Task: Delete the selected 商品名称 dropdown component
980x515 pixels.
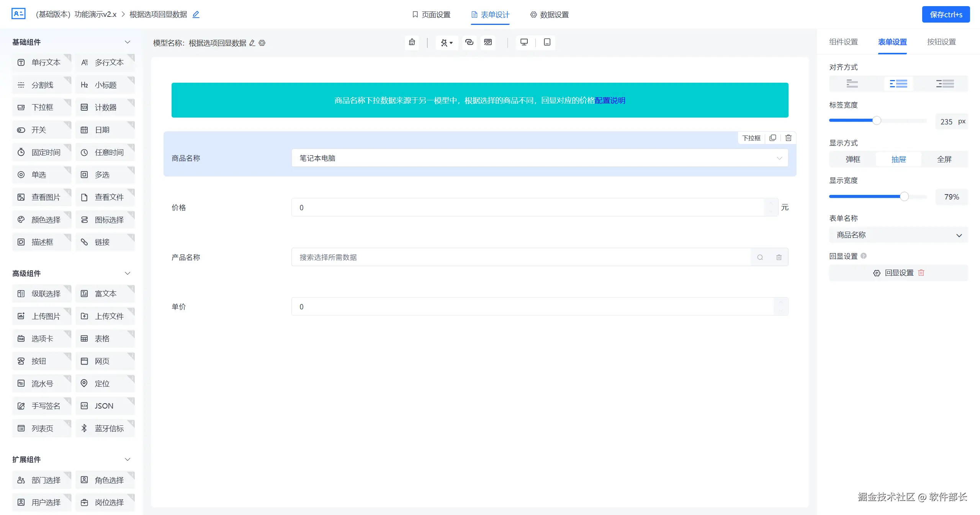Action: click(788, 138)
